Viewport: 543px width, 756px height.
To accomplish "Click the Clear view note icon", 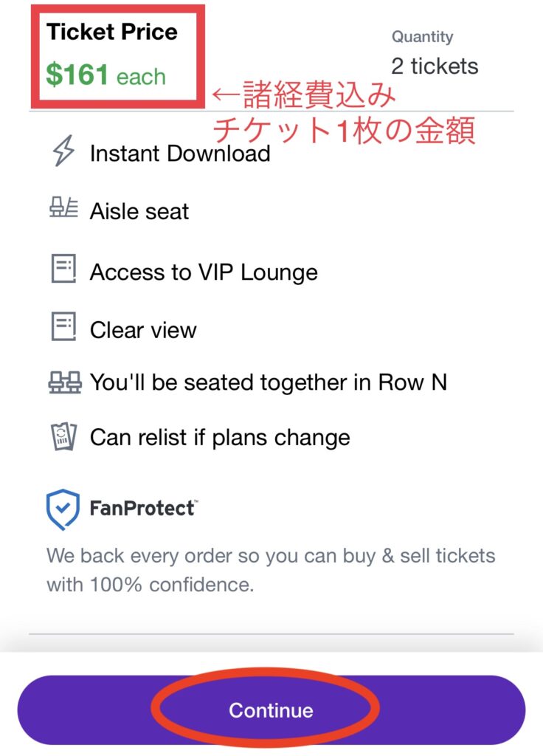I will [x=63, y=326].
